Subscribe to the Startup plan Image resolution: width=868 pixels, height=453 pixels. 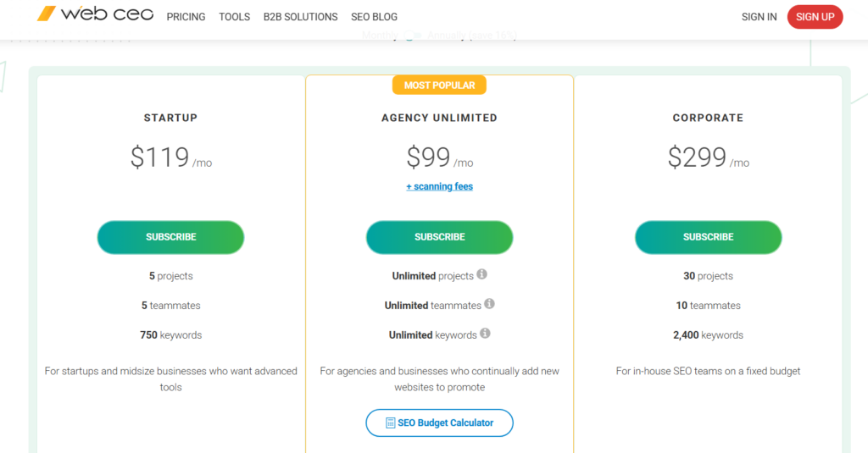[x=170, y=237]
